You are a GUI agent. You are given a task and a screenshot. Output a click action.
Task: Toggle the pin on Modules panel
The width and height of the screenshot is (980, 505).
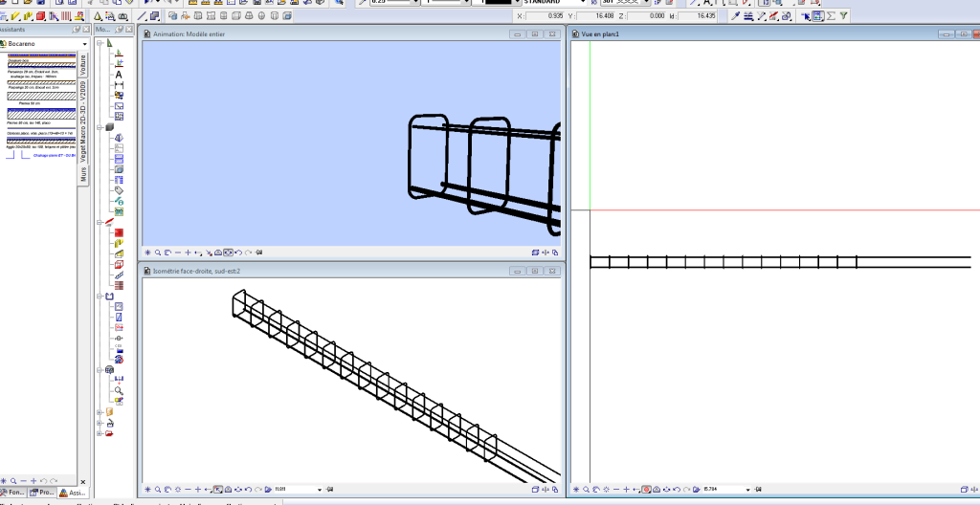tap(120, 29)
